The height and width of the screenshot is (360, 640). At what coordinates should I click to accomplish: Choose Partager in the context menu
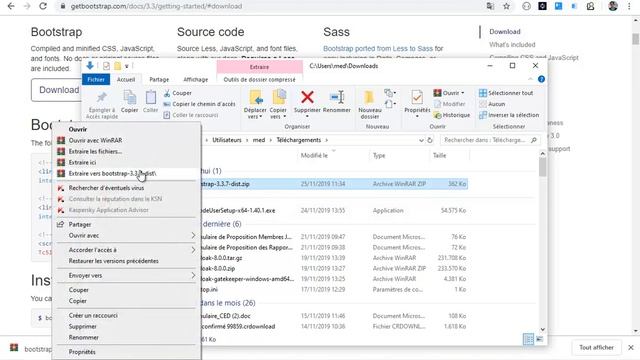127,224
